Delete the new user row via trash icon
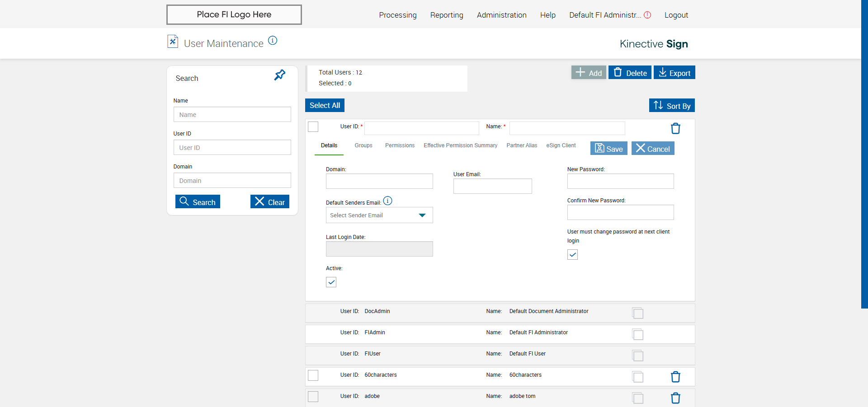The image size is (868, 407). pyautogui.click(x=675, y=128)
